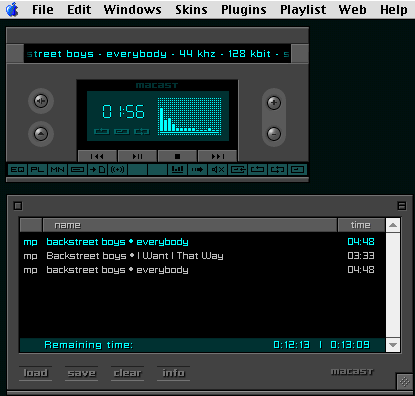
Task: Click the clear playlist button
Action: click(x=127, y=373)
